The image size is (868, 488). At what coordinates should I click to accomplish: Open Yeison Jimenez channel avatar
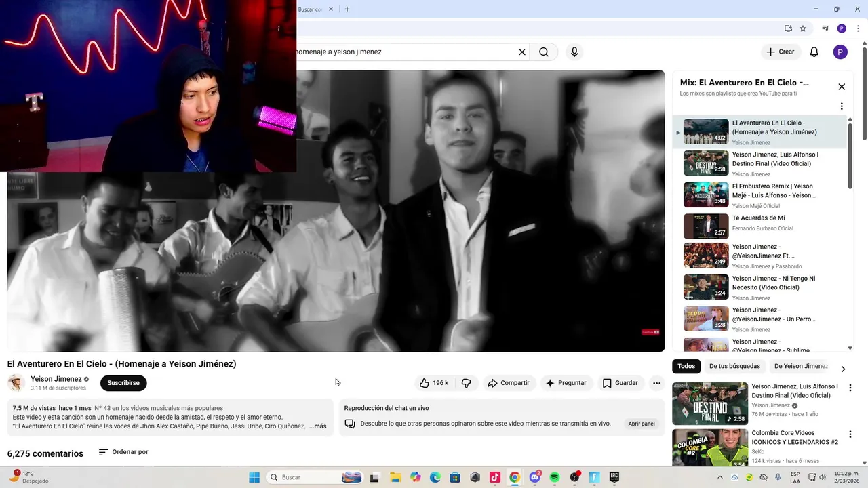pos(16,383)
